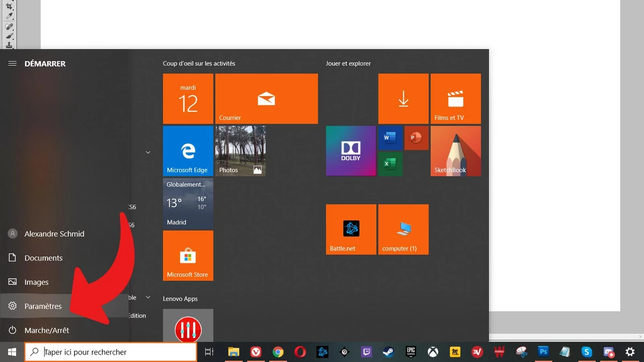Select the Eyedropper tool
This screenshot has width=644, height=362.
click(x=9, y=16)
